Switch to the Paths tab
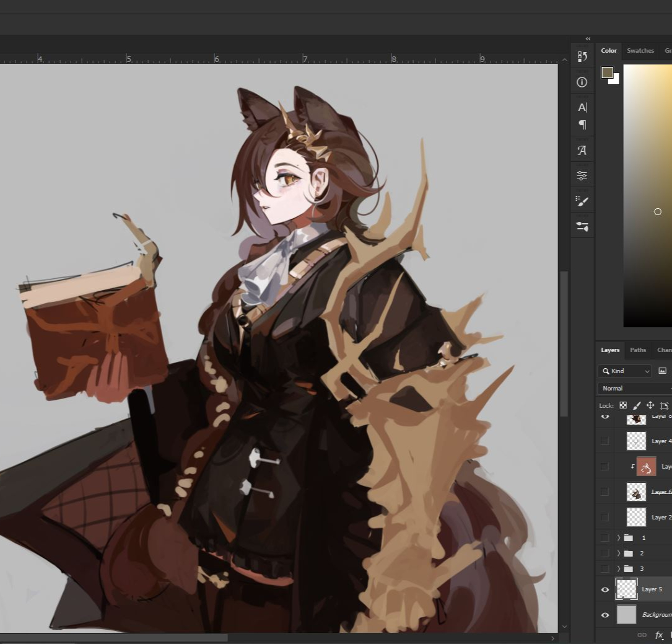Screen dimensions: 672x644 point(638,350)
